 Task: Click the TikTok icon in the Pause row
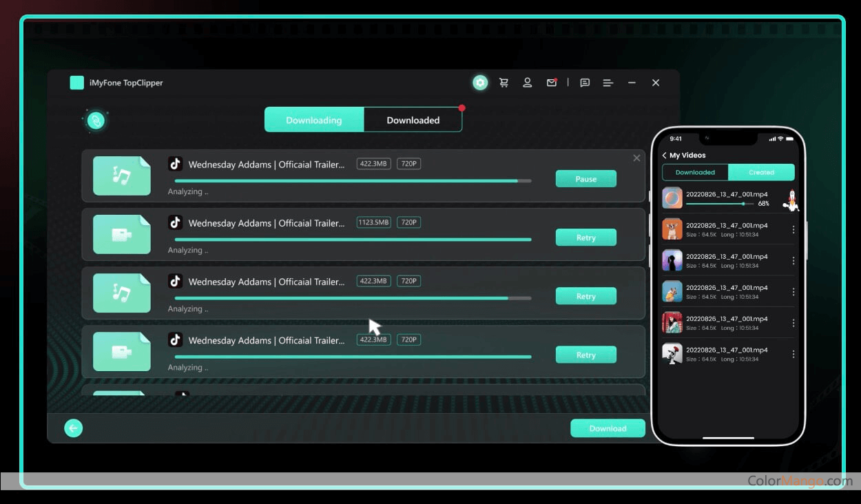pyautogui.click(x=176, y=164)
